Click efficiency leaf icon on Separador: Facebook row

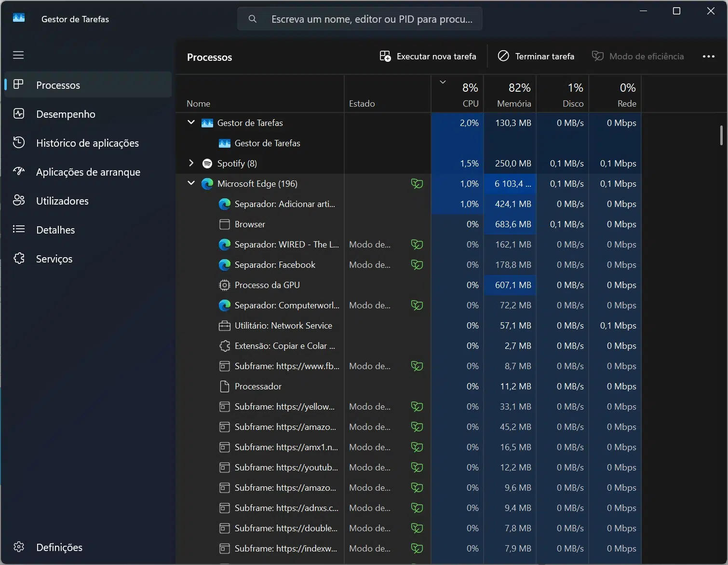(x=417, y=265)
